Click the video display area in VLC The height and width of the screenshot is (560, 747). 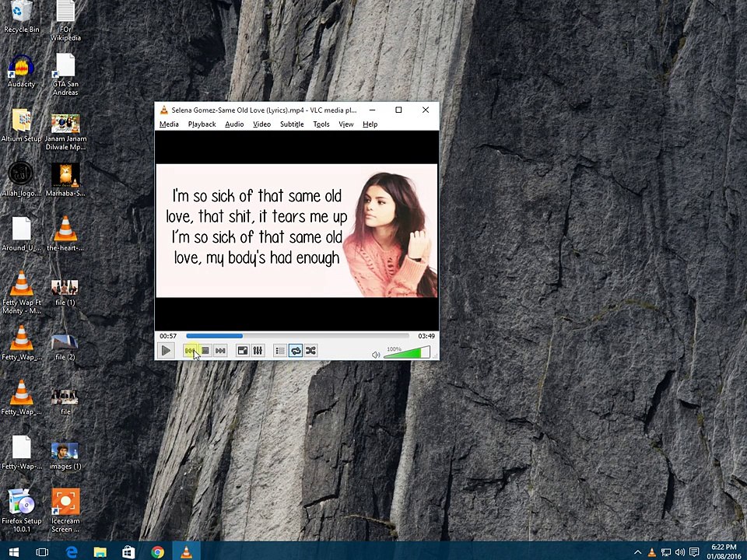(x=296, y=230)
